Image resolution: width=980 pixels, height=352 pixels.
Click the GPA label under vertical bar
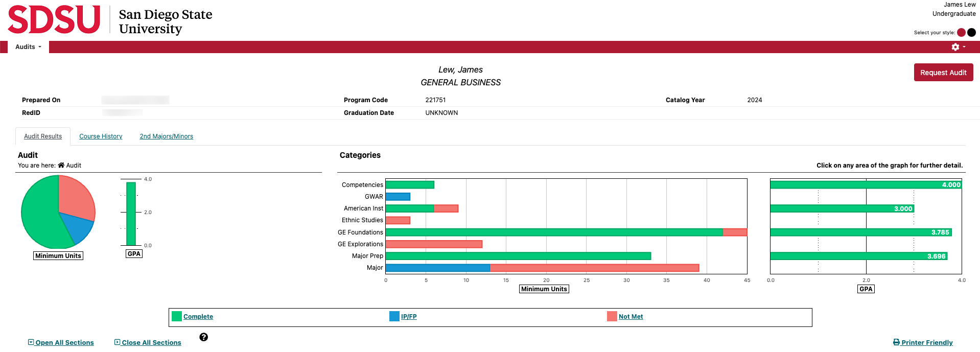click(134, 253)
